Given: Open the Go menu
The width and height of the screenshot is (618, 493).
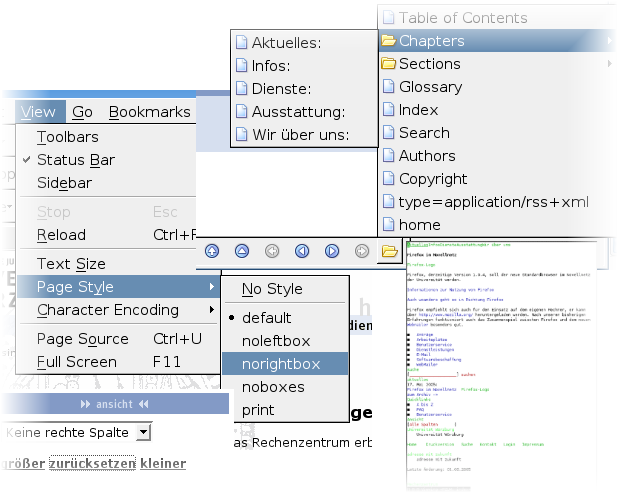Looking at the screenshot, I should [x=82, y=112].
